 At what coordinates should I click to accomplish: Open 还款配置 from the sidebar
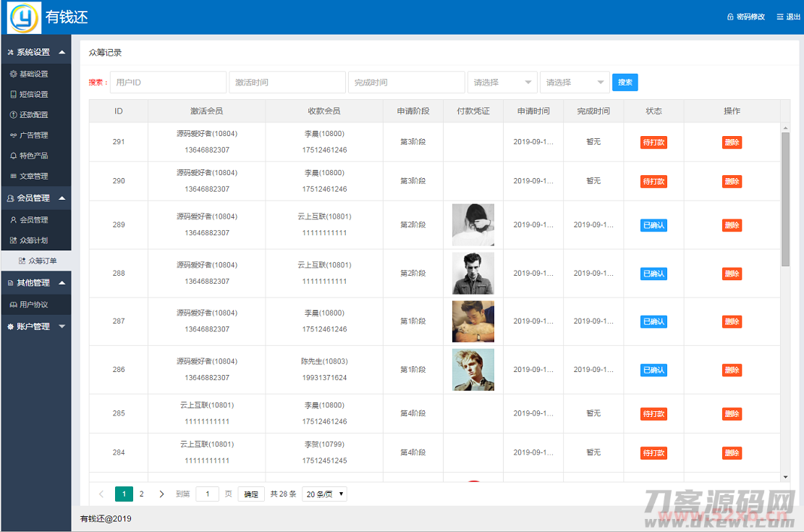(33, 114)
